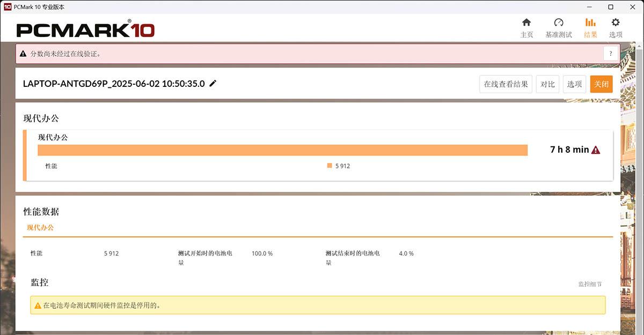The width and height of the screenshot is (644, 335).
Task: Click the 性能数据 section heading
Action: tap(41, 212)
